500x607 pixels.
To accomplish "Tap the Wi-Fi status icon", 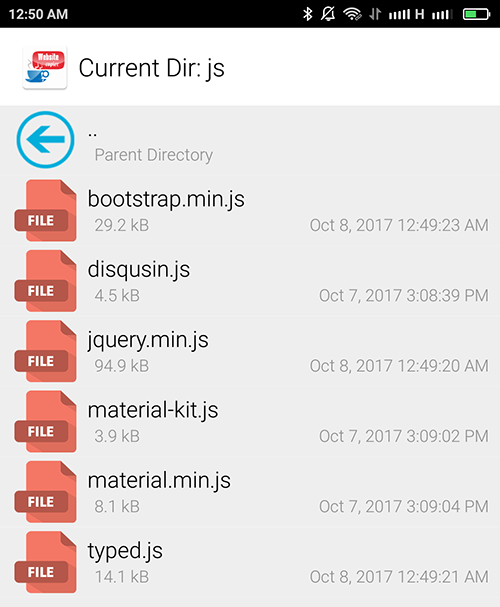I will 352,14.
